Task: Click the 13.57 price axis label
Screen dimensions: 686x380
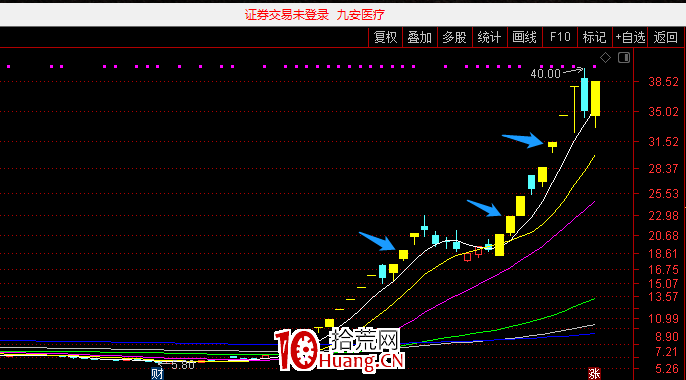Action: point(663,297)
